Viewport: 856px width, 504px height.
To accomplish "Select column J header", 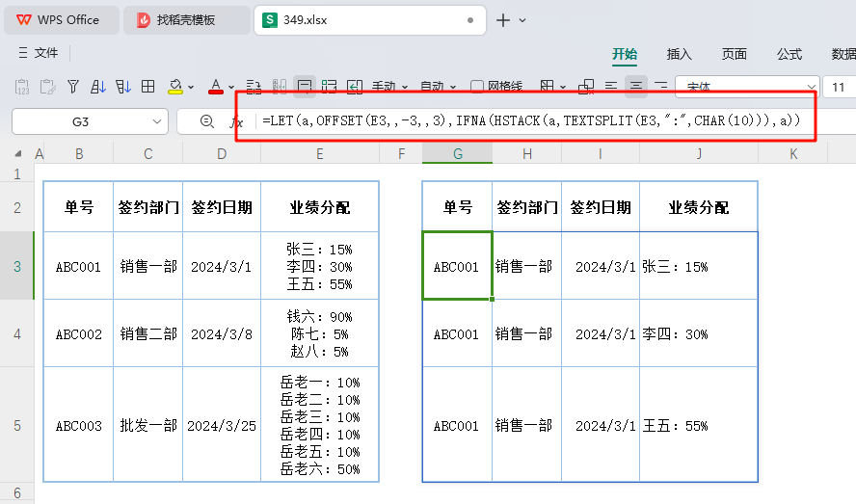I will pos(699,154).
